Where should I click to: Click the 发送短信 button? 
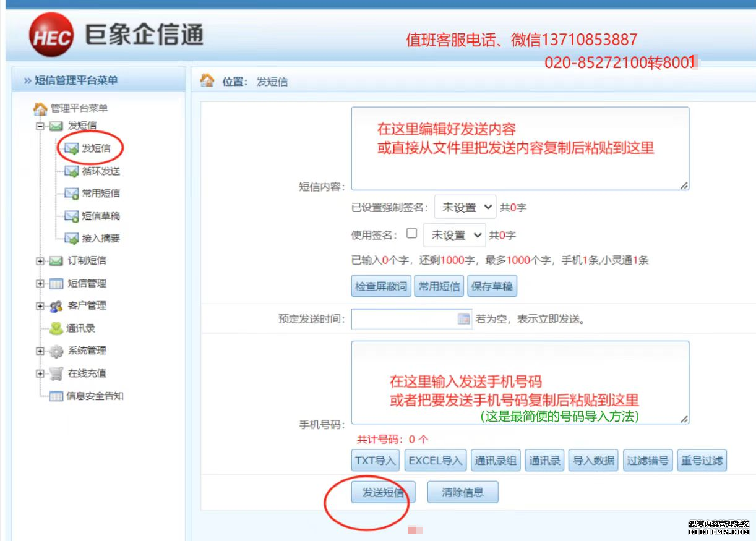[383, 493]
